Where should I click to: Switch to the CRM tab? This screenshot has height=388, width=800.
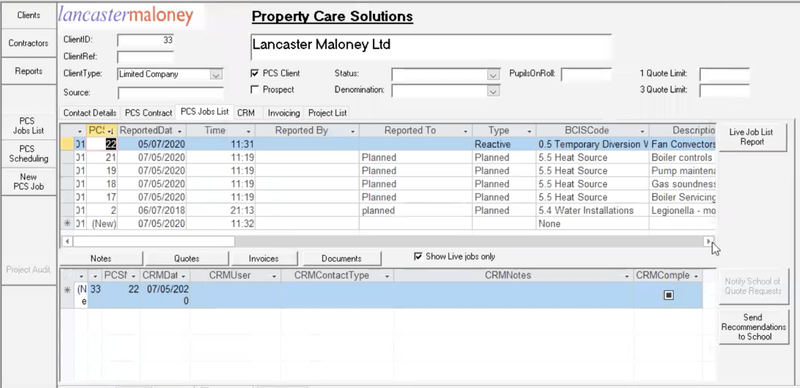click(x=246, y=113)
